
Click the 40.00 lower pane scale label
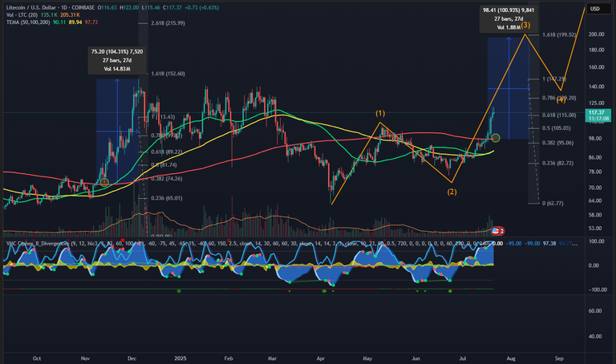[595, 337]
